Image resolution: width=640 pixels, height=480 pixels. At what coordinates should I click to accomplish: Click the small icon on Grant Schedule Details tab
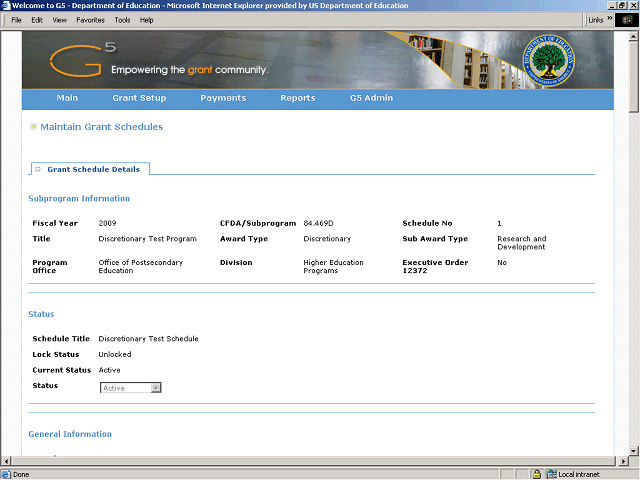tap(38, 169)
